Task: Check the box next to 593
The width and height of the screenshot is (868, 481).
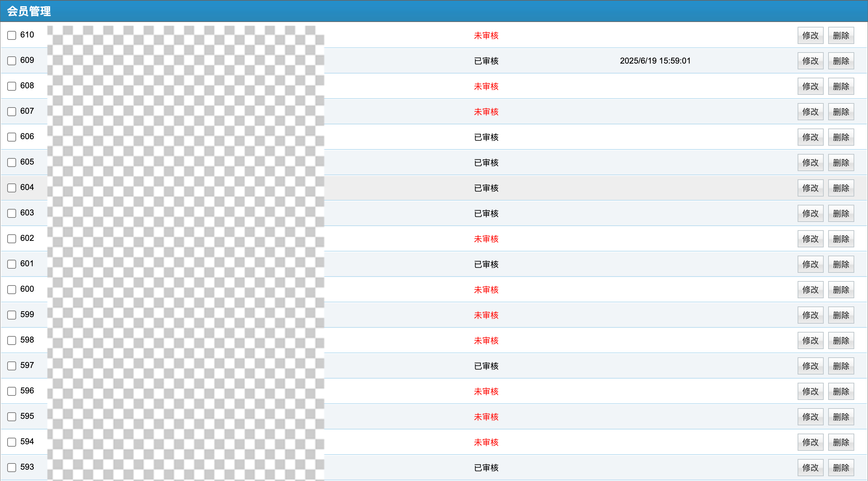Action: [x=12, y=468]
